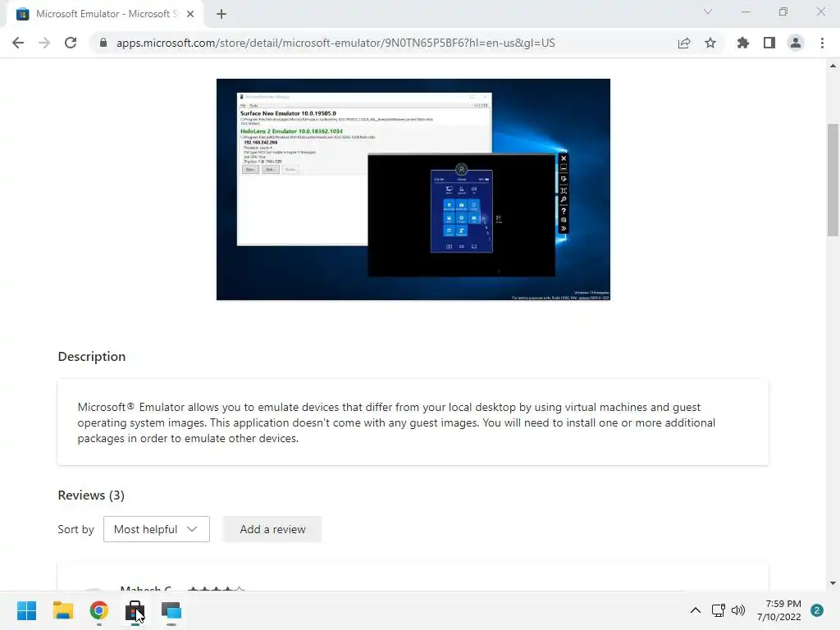Expand the Sort by Most helpful dropdown
This screenshot has height=630, width=840.
157,529
